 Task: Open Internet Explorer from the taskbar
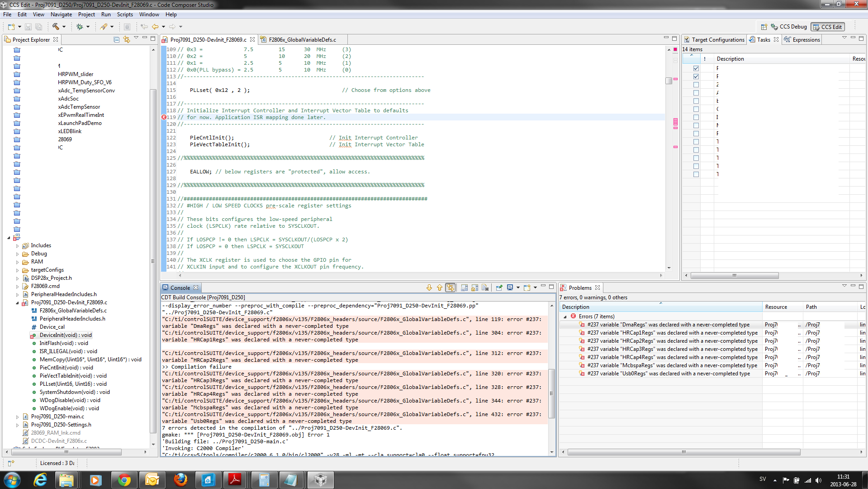click(40, 480)
